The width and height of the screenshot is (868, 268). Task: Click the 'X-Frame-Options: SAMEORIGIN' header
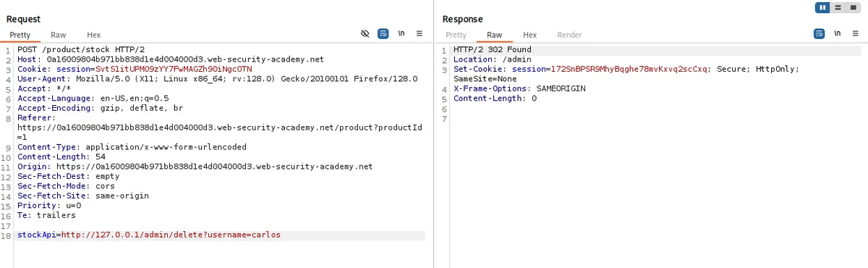(519, 88)
